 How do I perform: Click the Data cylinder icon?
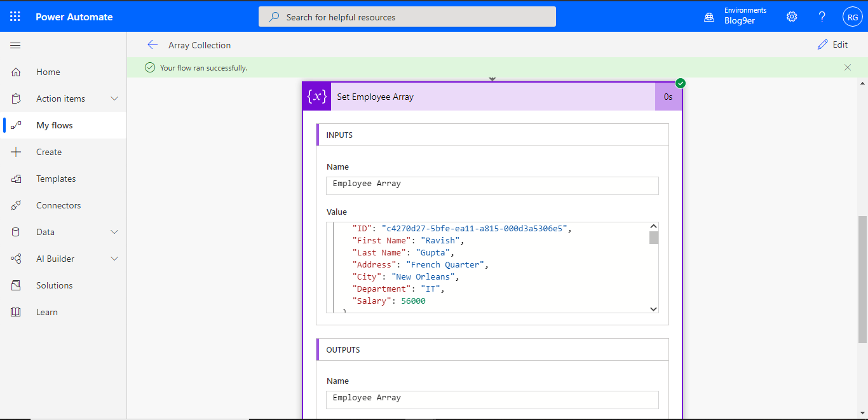16,232
